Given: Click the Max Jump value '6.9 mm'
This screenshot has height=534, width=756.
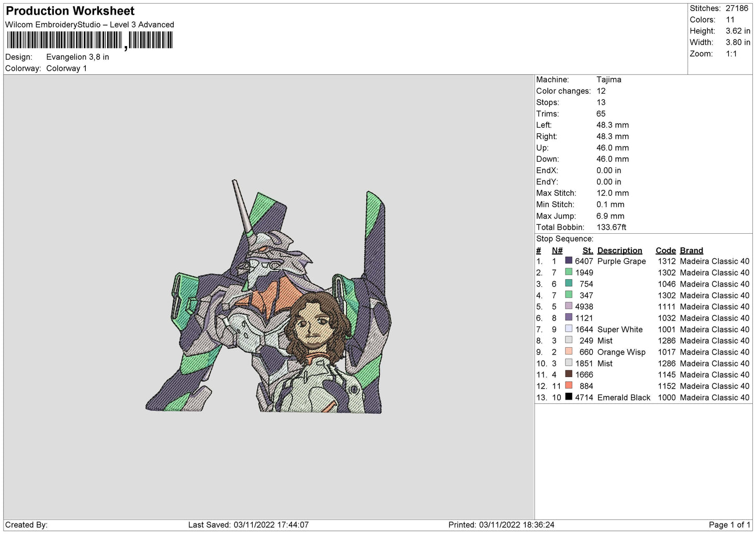Looking at the screenshot, I should coord(611,216).
